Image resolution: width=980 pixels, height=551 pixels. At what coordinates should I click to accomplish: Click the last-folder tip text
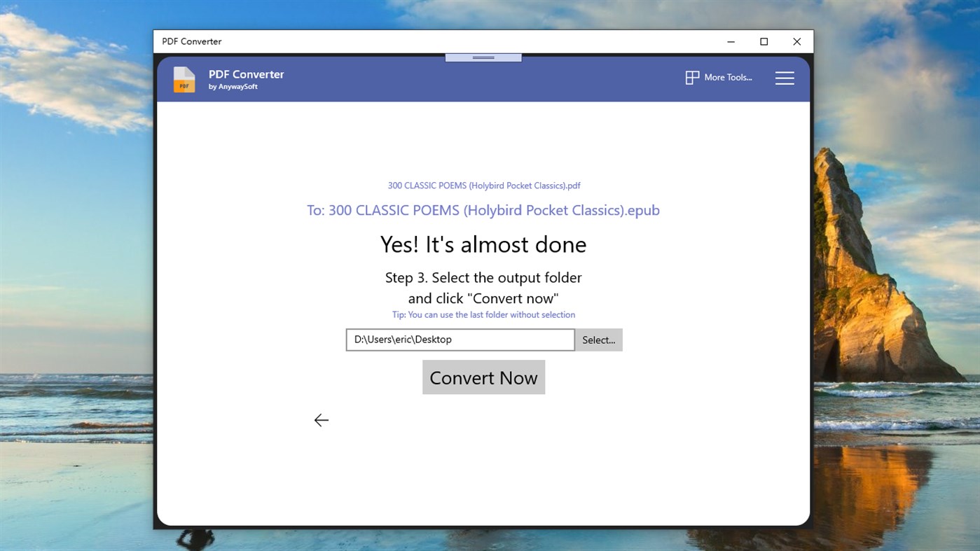[x=483, y=314]
